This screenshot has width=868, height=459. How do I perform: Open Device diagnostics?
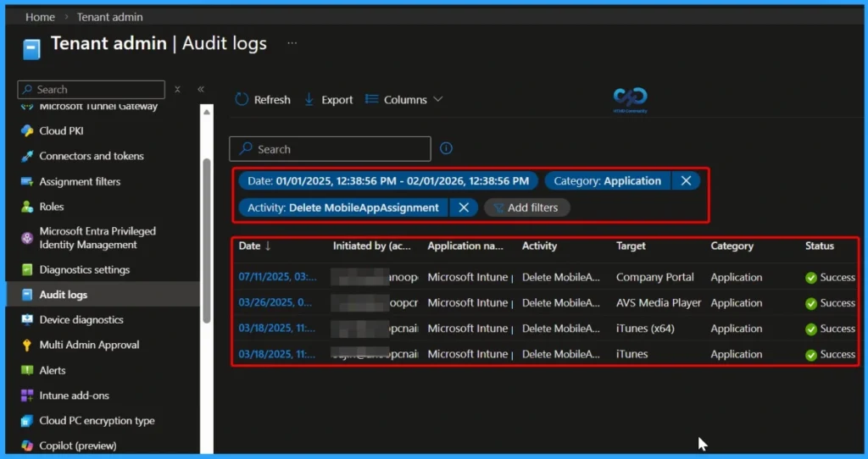(x=81, y=319)
